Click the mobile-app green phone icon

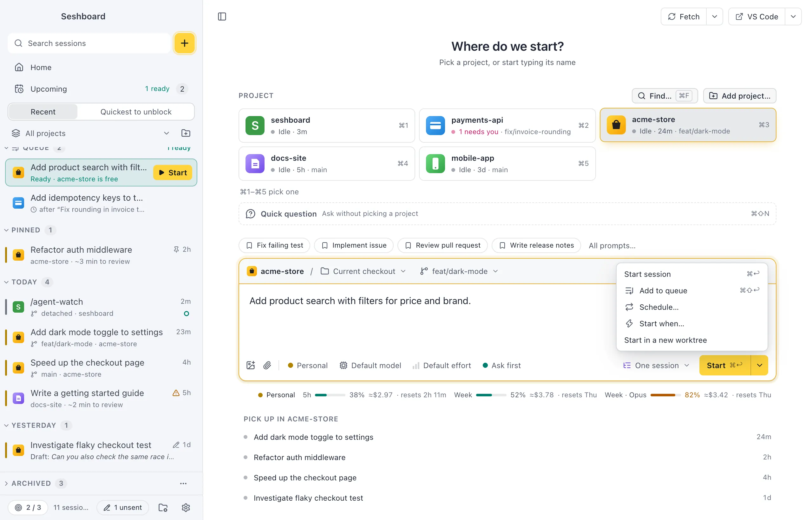pos(435,164)
